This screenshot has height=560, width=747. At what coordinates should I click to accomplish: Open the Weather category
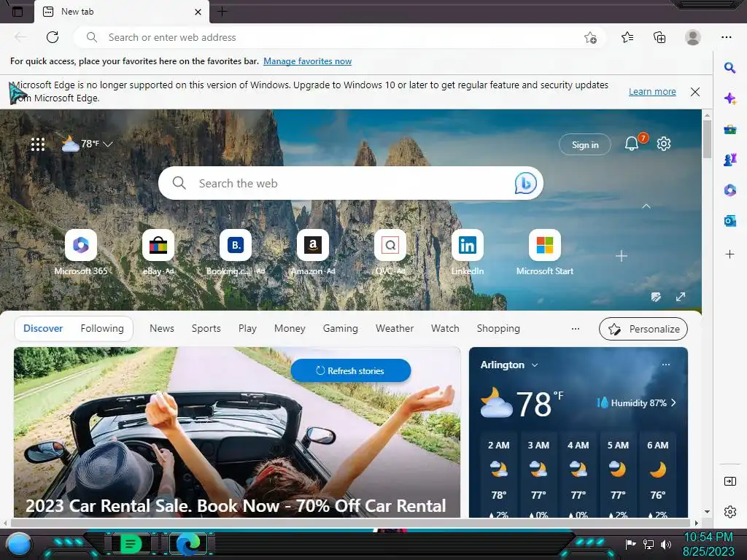(395, 329)
